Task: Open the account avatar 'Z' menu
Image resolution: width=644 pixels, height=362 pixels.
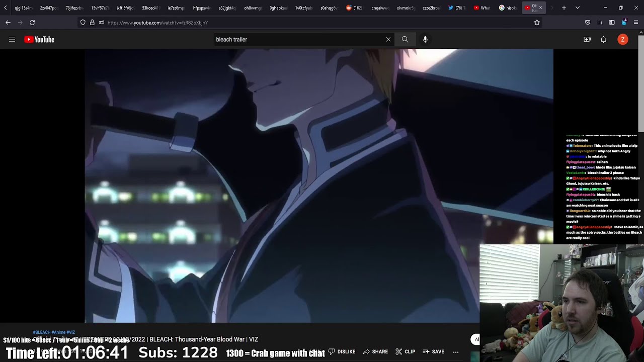Action: pos(623,39)
